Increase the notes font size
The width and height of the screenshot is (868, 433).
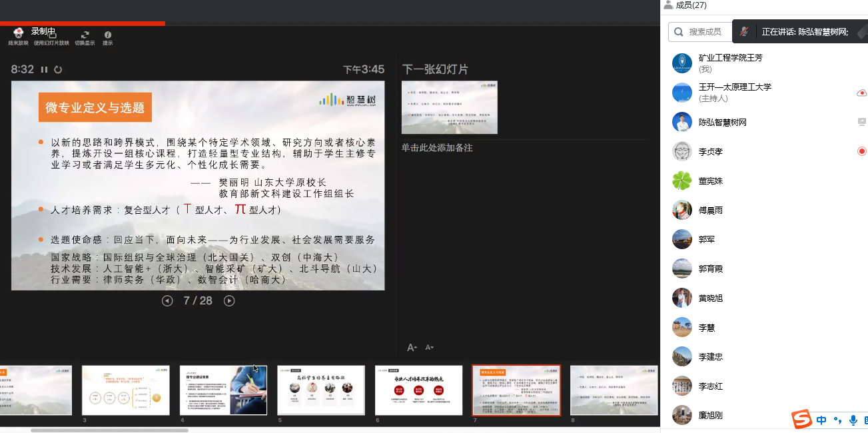coord(412,348)
